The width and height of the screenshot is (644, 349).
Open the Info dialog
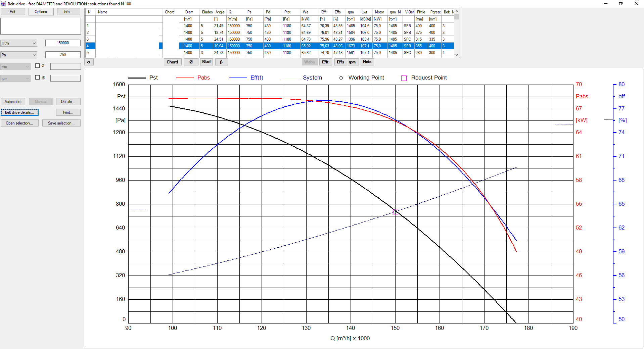[x=68, y=12]
